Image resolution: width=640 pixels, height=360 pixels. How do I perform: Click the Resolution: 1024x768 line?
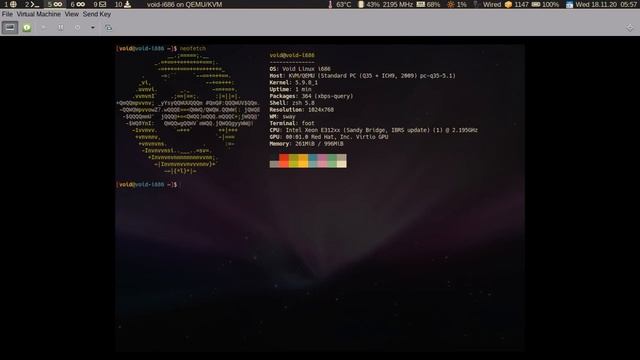302,110
